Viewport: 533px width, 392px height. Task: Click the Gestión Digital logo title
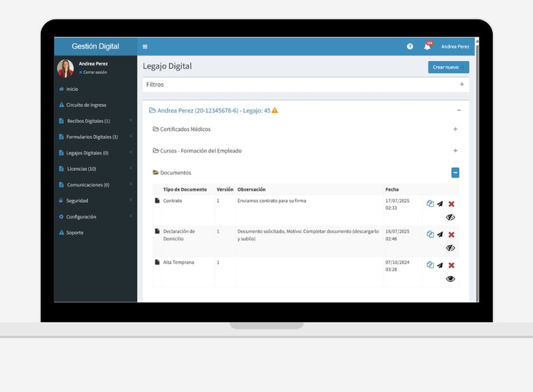point(96,46)
